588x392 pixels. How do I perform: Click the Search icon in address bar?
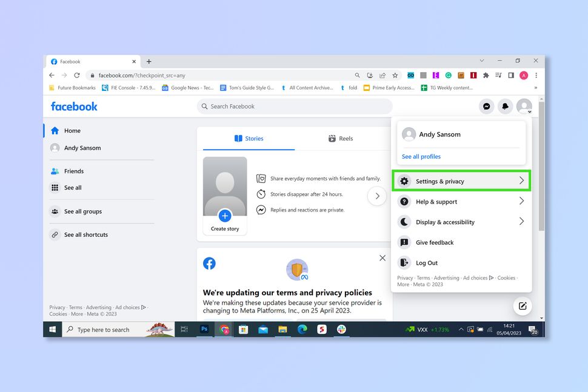358,75
